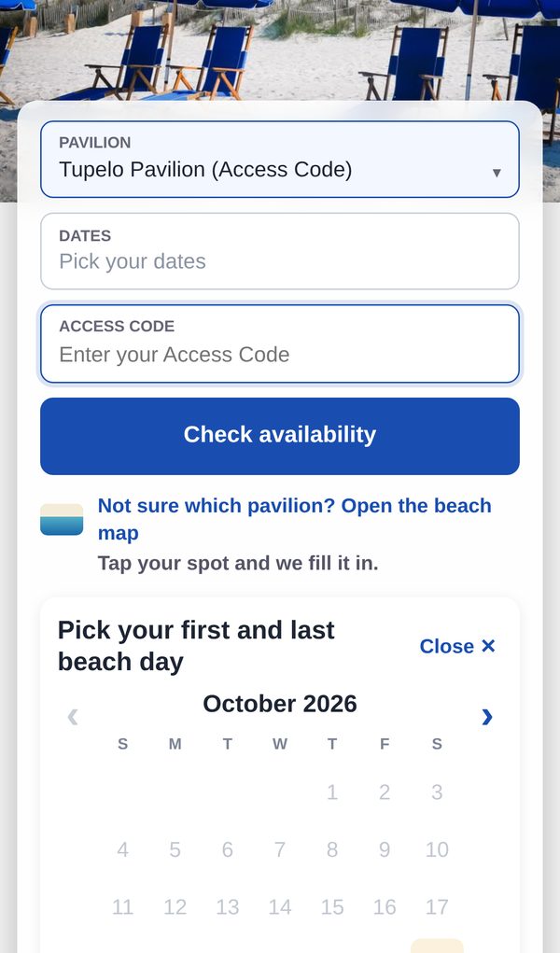Select October 1 in calendar
This screenshot has height=953, width=560.
(x=332, y=792)
